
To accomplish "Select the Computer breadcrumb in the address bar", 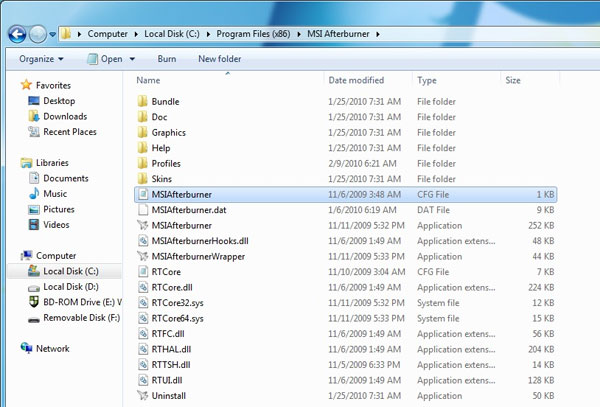I will point(108,34).
